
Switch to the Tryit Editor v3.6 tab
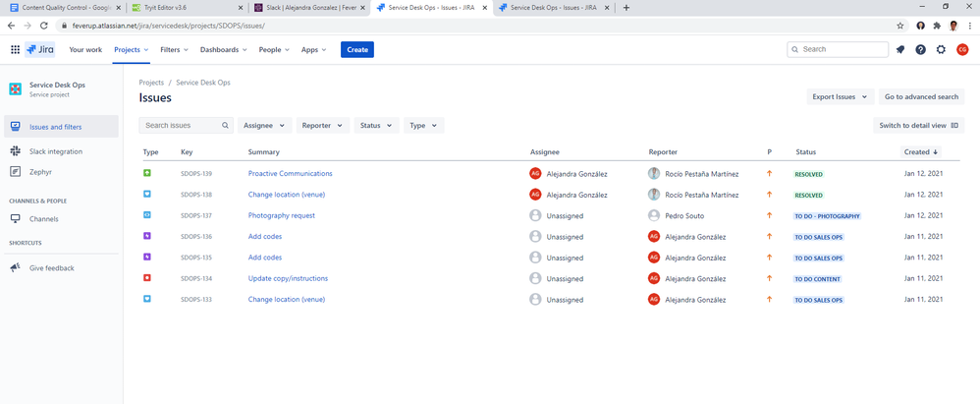click(x=187, y=8)
